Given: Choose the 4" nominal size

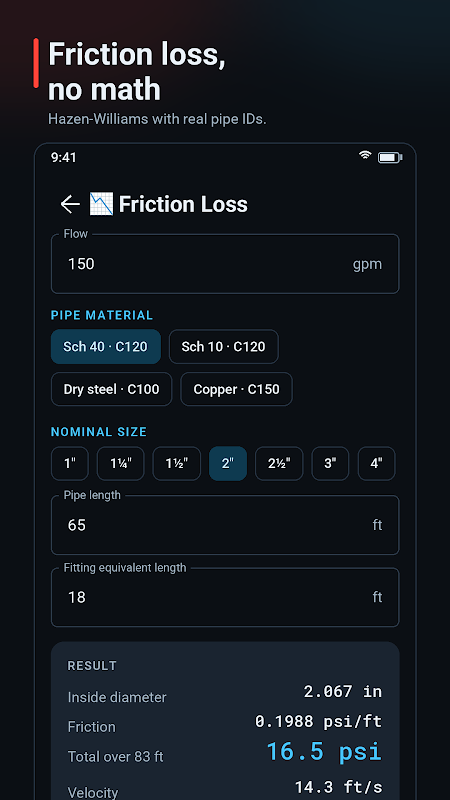Looking at the screenshot, I should coord(377,463).
